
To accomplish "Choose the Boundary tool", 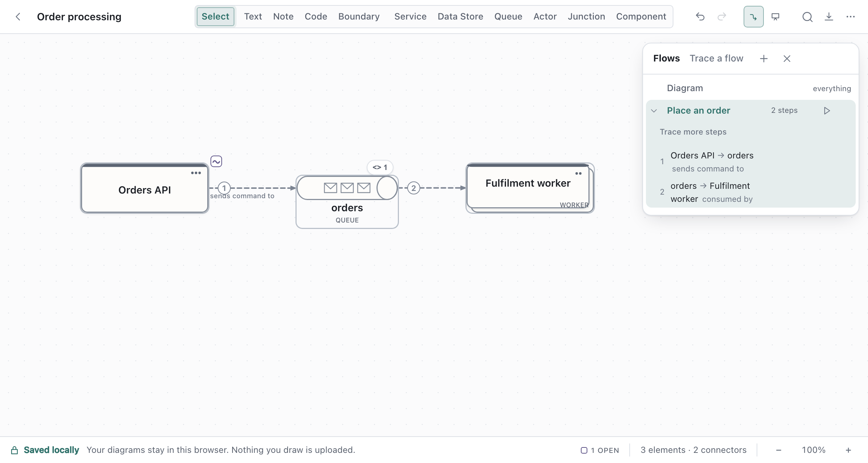I will (359, 17).
